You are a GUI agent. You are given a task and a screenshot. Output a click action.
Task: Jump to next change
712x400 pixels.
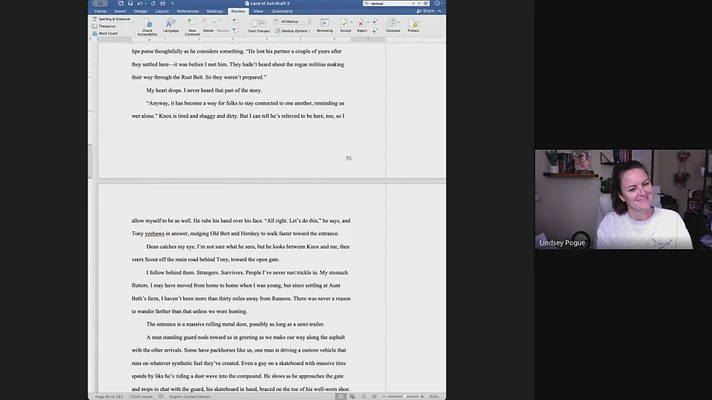tap(375, 30)
